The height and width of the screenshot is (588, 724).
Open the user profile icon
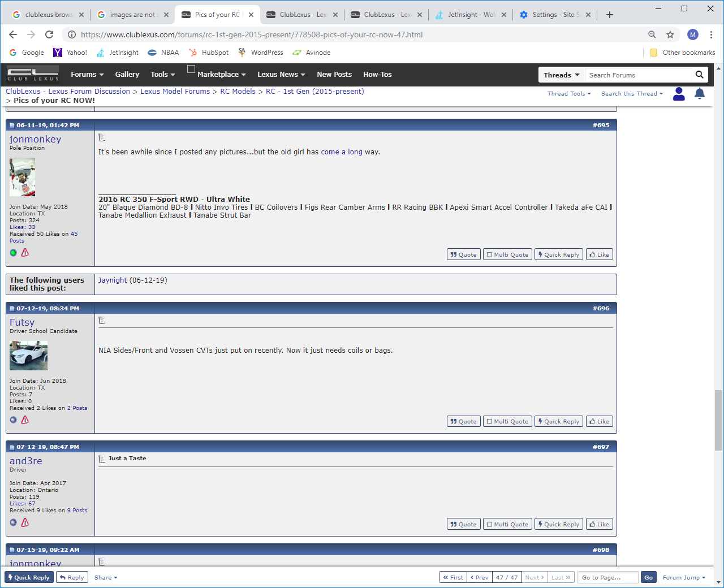tap(679, 94)
